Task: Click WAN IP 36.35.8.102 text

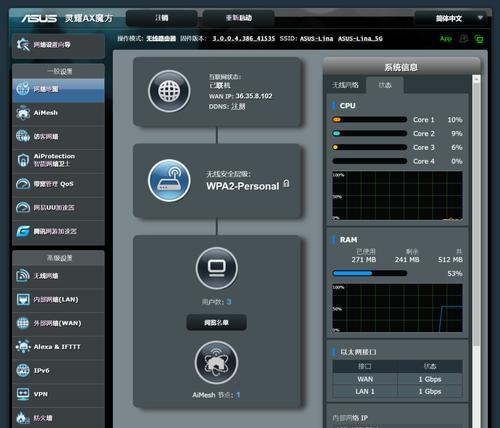Action: (x=241, y=96)
